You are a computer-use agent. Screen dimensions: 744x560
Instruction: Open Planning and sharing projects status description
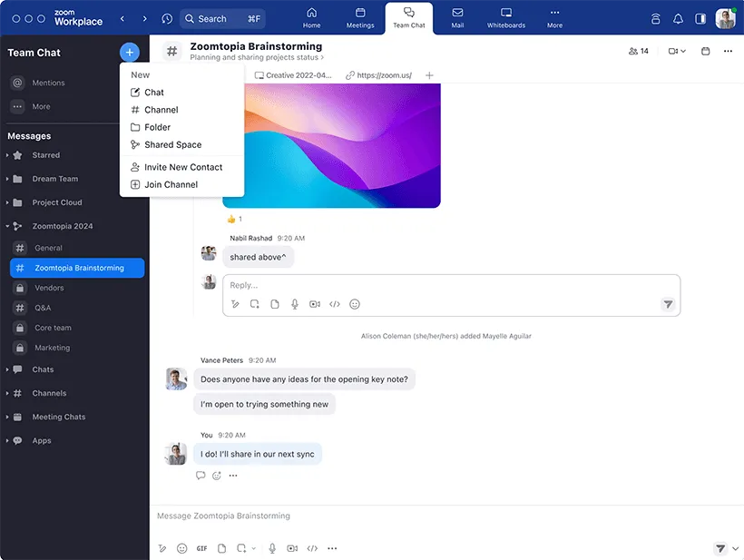click(257, 57)
